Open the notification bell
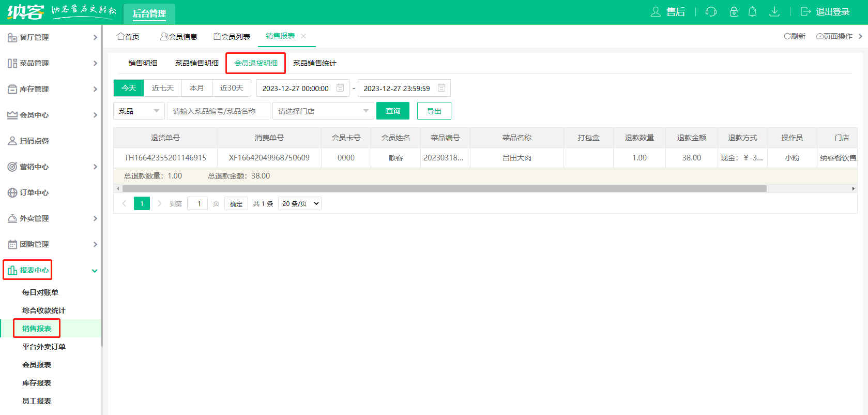The image size is (868, 415). [x=752, y=11]
